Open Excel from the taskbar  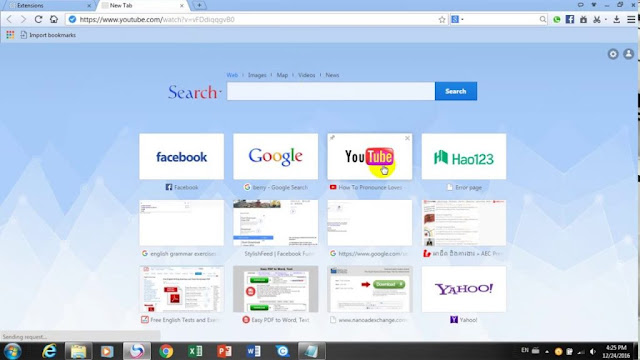pos(195,351)
